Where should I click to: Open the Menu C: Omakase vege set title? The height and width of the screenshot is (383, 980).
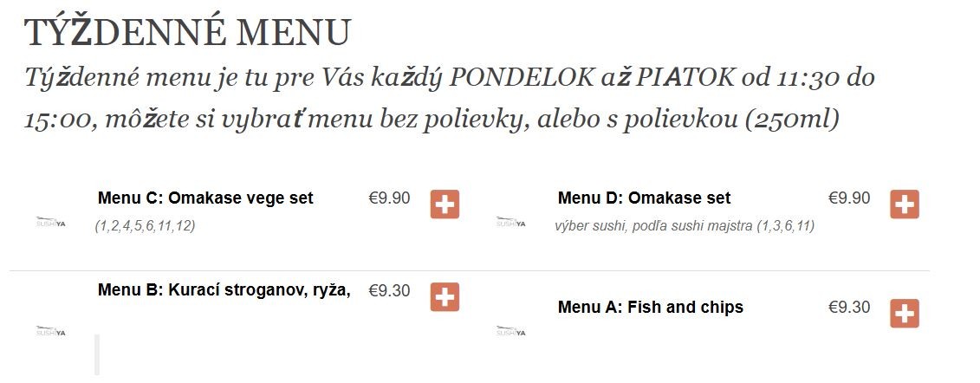point(205,198)
